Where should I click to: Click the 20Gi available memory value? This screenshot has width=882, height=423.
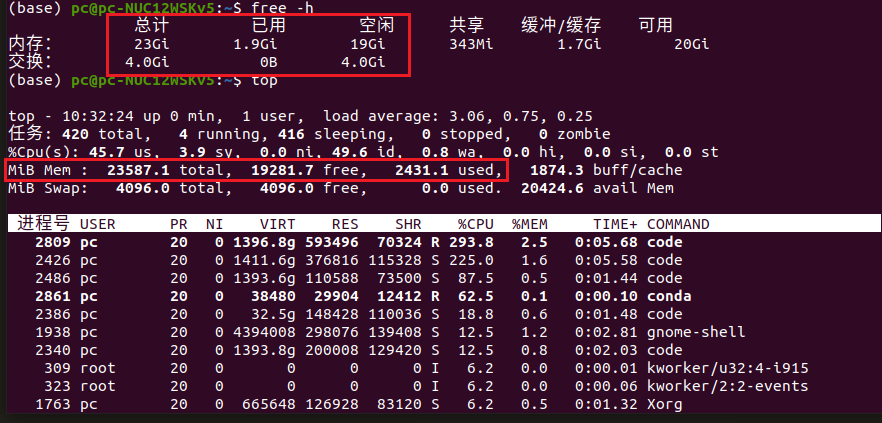click(x=692, y=44)
